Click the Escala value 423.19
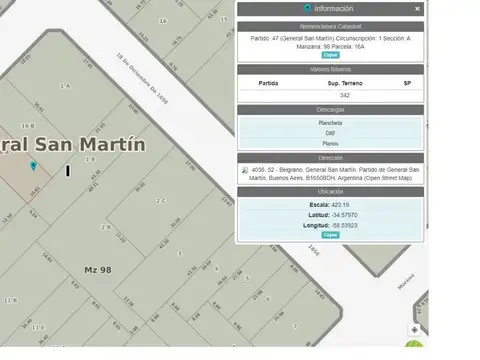Viewport: 480px width, 360px height. [x=340, y=205]
